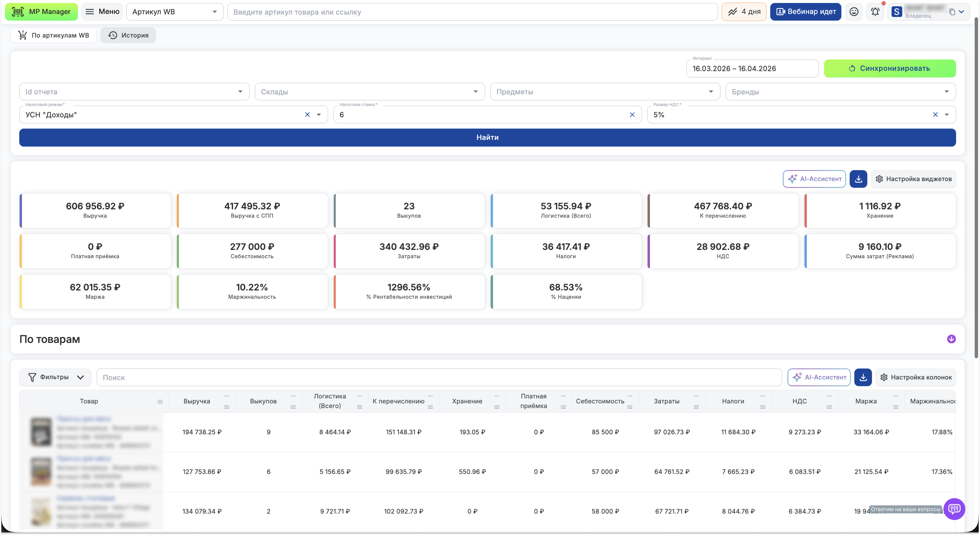
Task: Clear the УСН Доходы tax regime selection
Action: tap(307, 114)
